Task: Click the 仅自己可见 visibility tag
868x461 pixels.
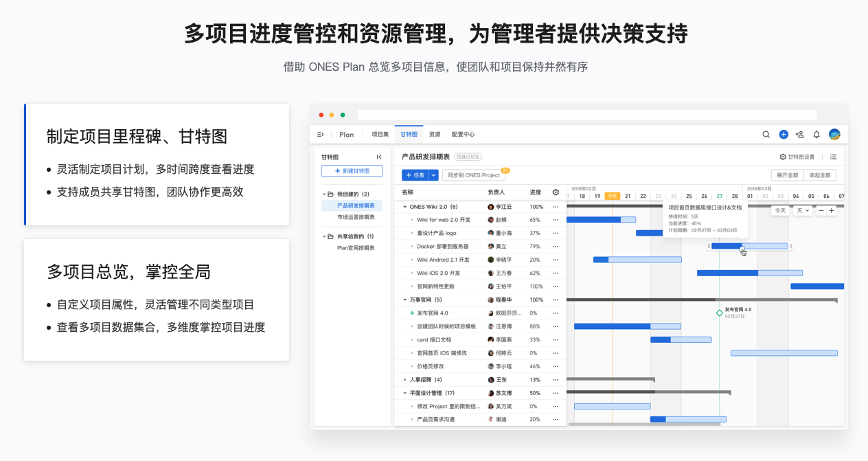Action: [468, 157]
